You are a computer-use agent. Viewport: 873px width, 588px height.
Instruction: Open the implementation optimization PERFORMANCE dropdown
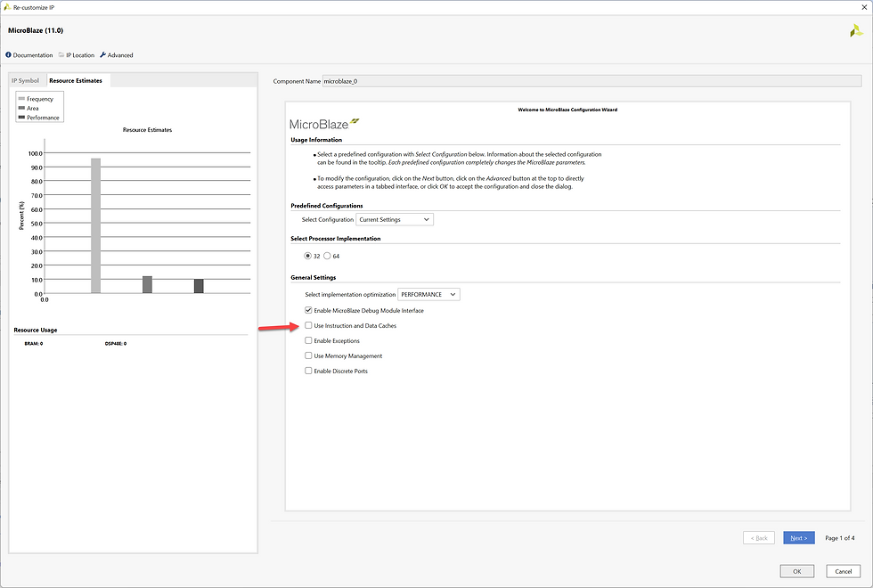[428, 295]
